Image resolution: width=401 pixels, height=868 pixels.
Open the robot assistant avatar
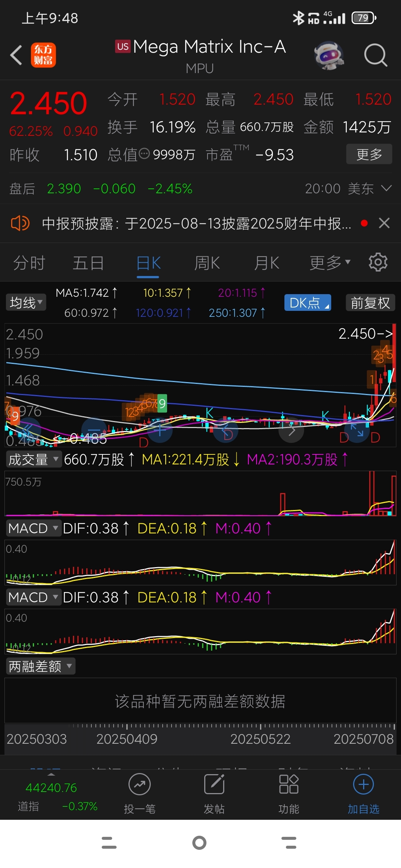(x=329, y=55)
